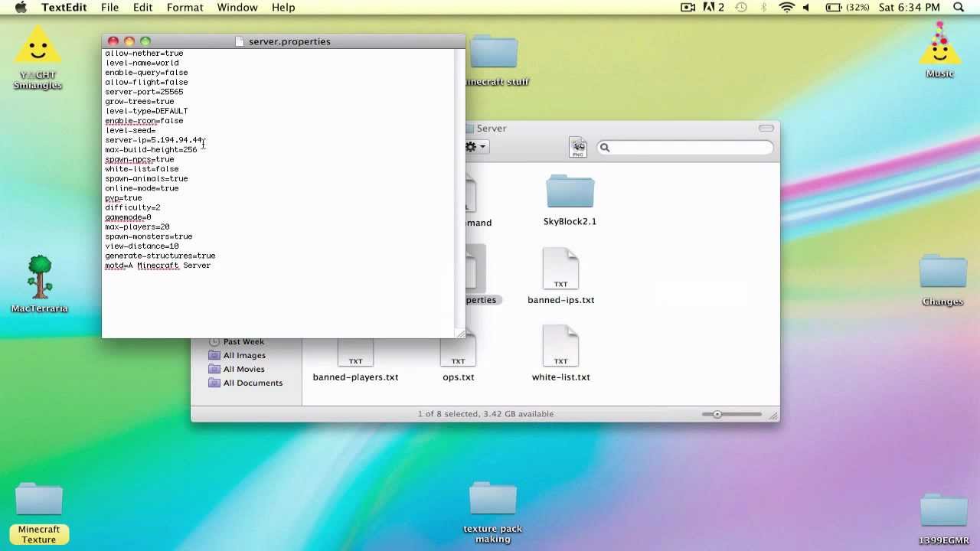Click the online-mode=true line
This screenshot has height=551, width=980.
(x=142, y=188)
